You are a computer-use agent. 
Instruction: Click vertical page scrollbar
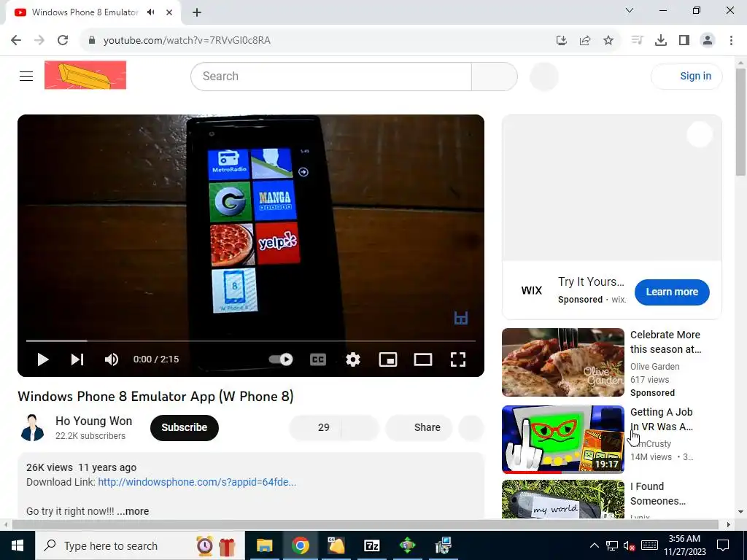(741, 122)
